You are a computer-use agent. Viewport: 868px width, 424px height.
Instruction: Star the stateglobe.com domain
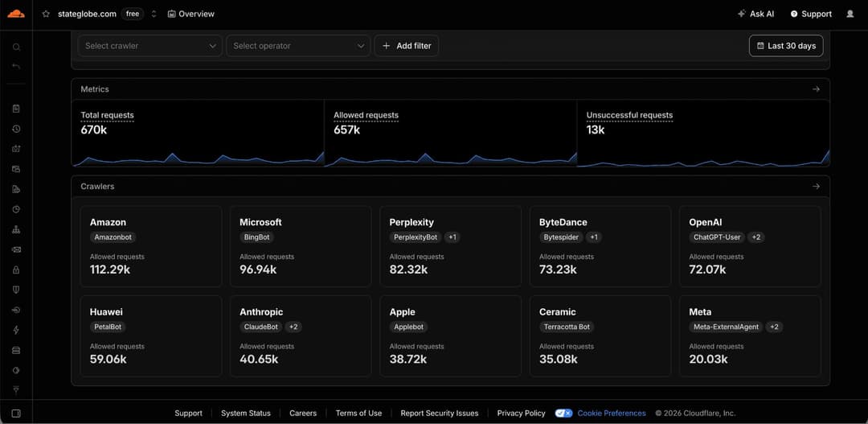coord(46,14)
